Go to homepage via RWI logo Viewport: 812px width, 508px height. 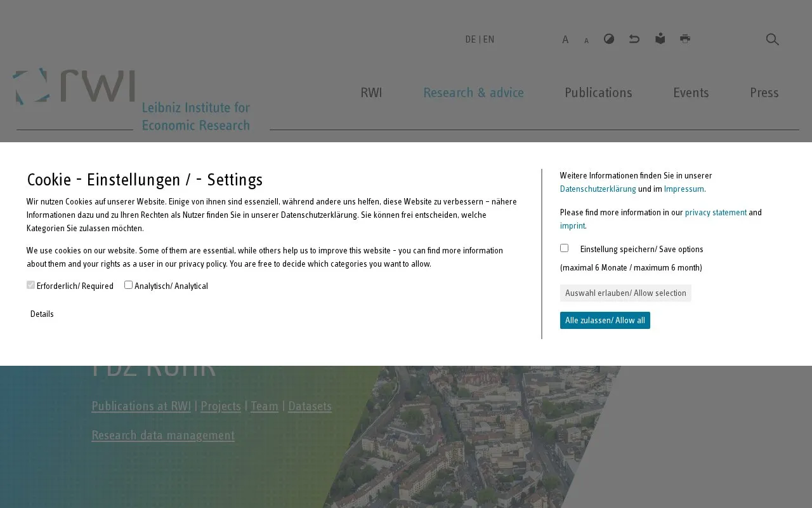click(131, 99)
